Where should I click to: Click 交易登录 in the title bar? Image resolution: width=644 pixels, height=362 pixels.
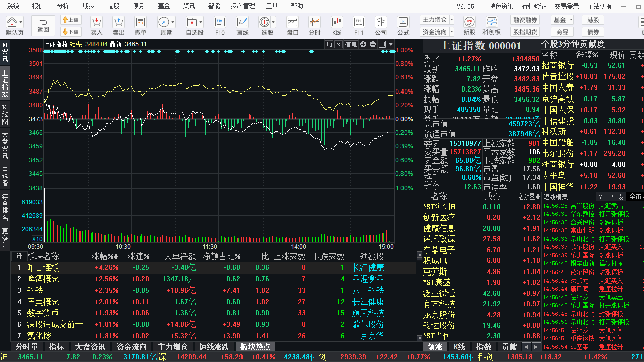coord(567,6)
